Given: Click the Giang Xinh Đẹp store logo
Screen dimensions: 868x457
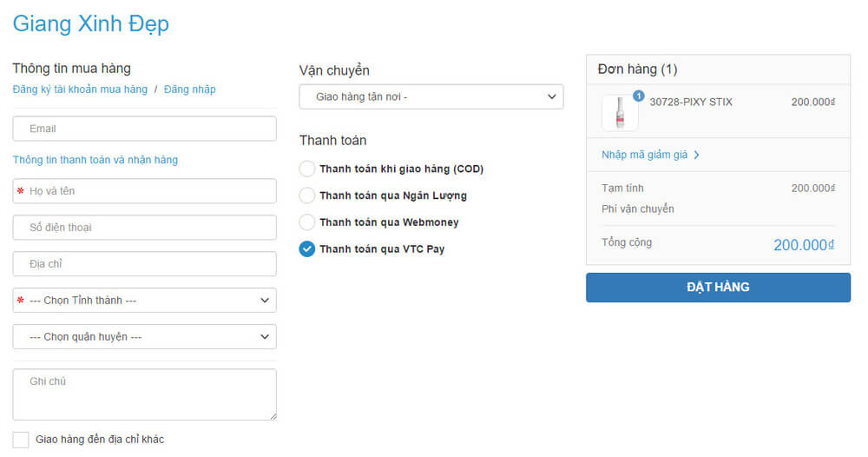Looking at the screenshot, I should click(91, 23).
